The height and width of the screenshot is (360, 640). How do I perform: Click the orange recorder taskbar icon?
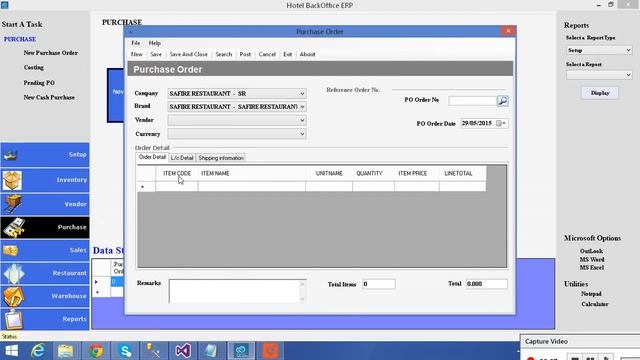point(270,351)
